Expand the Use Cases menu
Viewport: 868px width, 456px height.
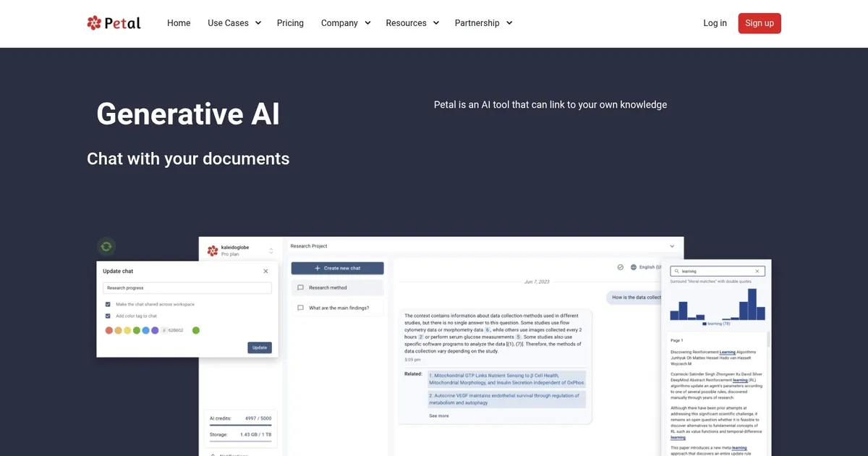click(x=234, y=23)
